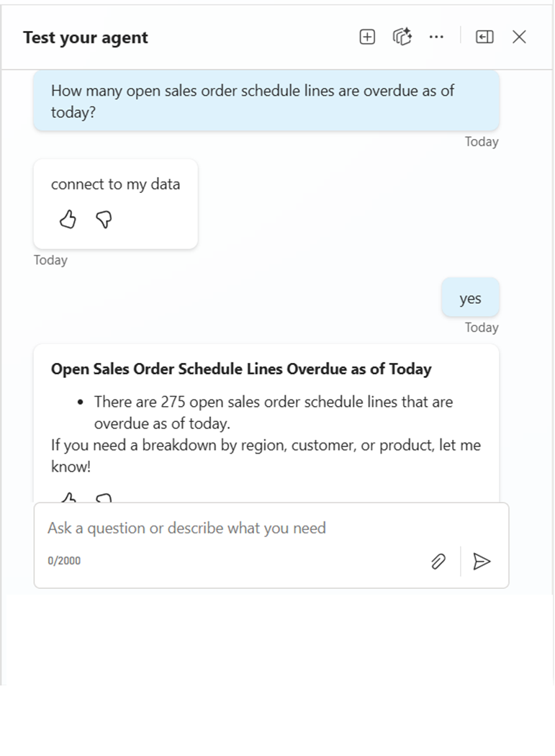Image resolution: width=555 pixels, height=756 pixels.
Task: Like the "connect to my data" reply
Action: point(68,220)
